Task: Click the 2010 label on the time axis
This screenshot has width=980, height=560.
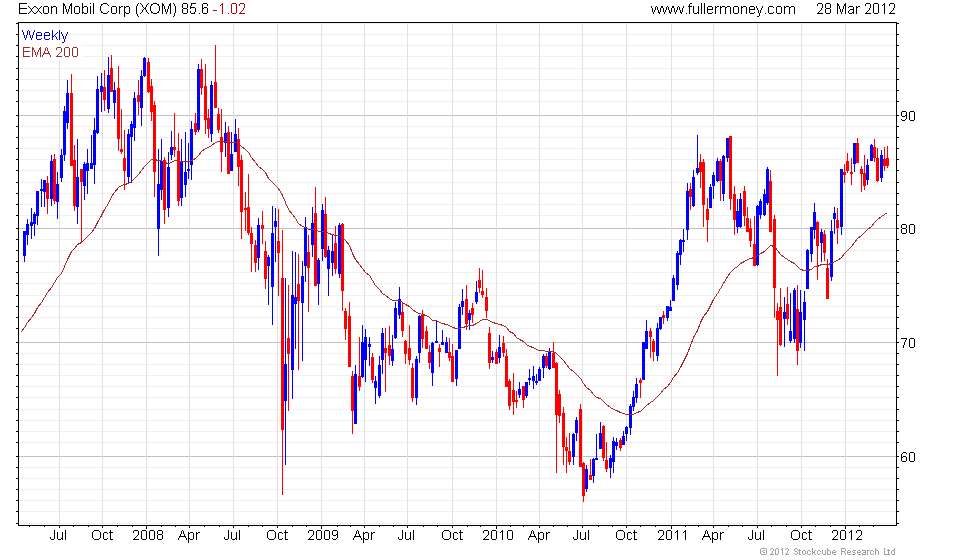Action: coord(498,536)
